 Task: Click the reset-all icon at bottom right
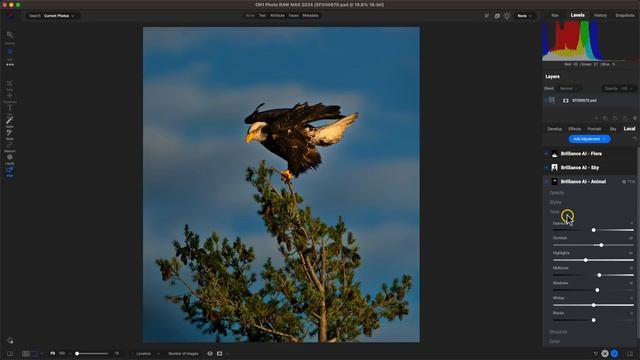tap(596, 353)
